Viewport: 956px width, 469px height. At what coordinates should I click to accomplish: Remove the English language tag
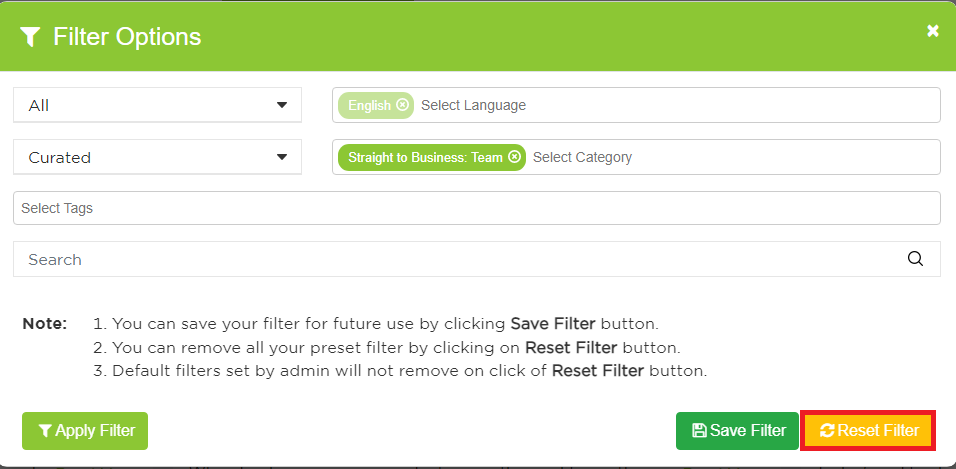402,105
